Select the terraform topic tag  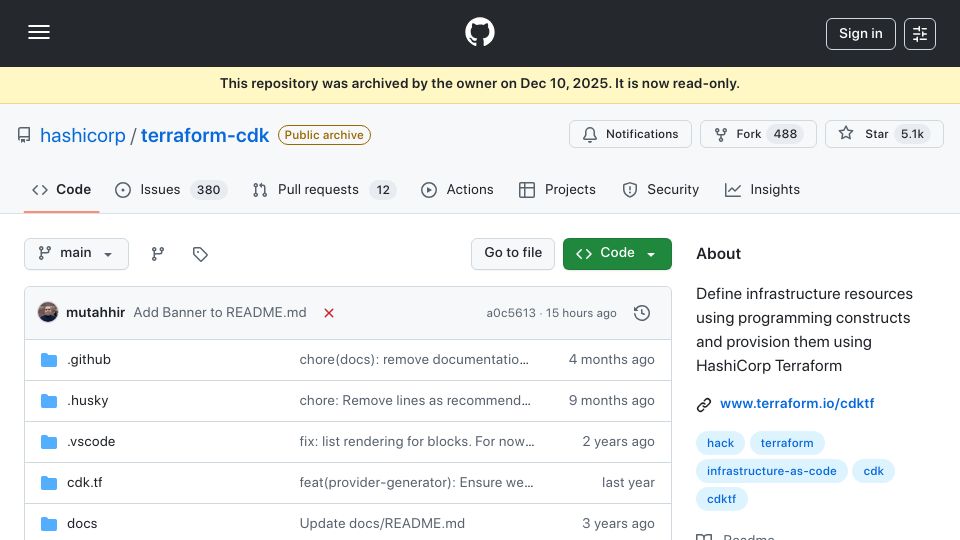[x=787, y=443]
